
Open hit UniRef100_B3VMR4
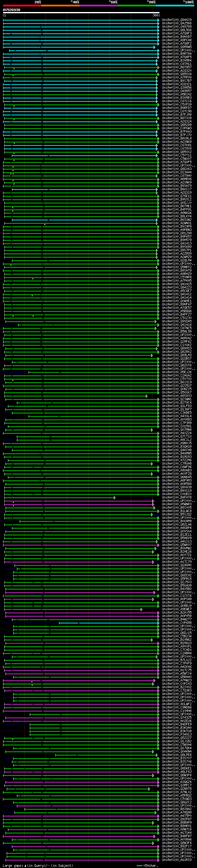pyautogui.click(x=177, y=61)
